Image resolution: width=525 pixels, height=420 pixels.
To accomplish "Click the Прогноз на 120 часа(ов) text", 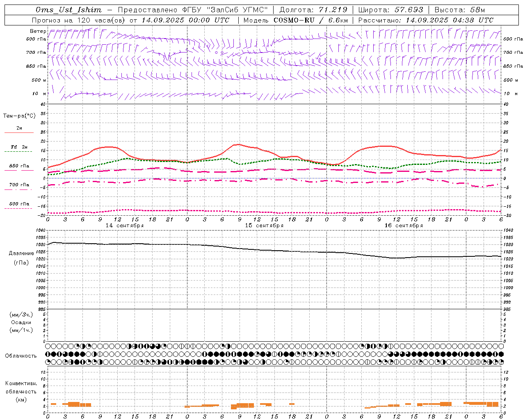I will tap(79, 20).
